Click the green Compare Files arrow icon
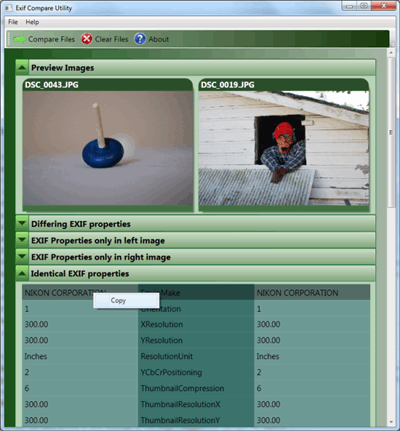Image resolution: width=400 pixels, height=431 pixels. [19, 39]
